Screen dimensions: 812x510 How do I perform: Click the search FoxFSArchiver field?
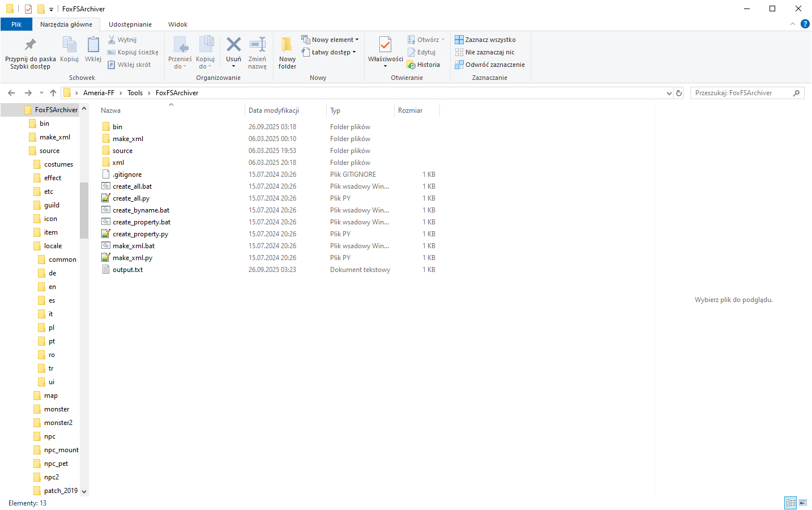point(742,93)
